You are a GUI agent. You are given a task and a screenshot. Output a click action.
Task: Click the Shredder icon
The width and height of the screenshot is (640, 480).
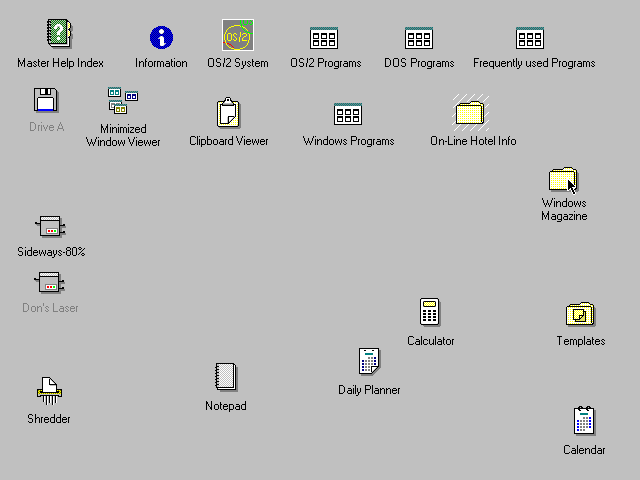(49, 391)
